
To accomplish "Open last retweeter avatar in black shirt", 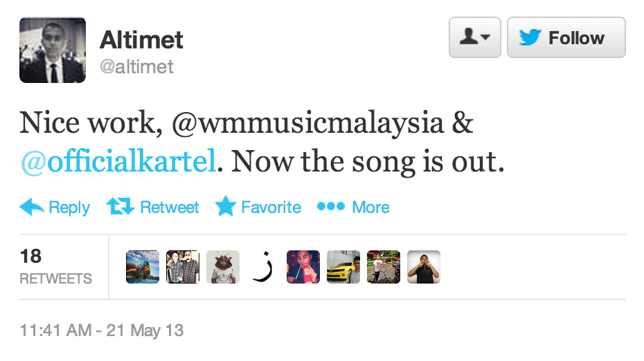I will coord(424,267).
